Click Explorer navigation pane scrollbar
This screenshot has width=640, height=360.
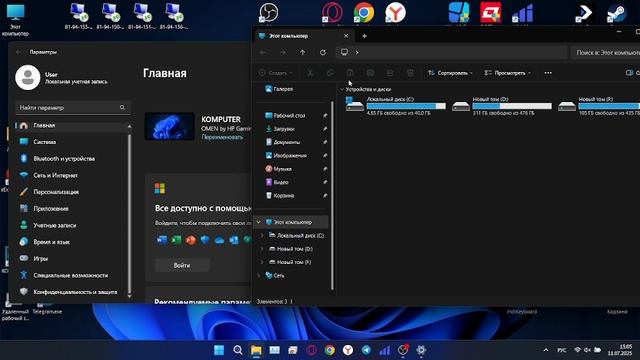pyautogui.click(x=332, y=196)
